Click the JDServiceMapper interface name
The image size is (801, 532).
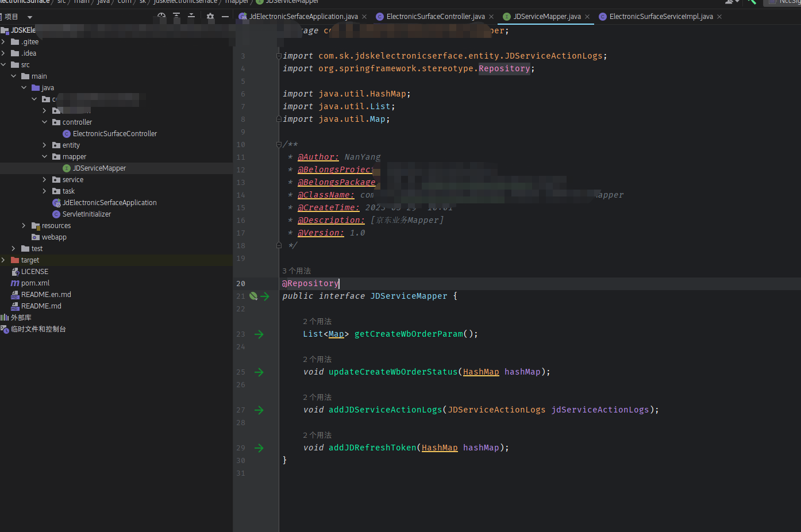click(409, 296)
